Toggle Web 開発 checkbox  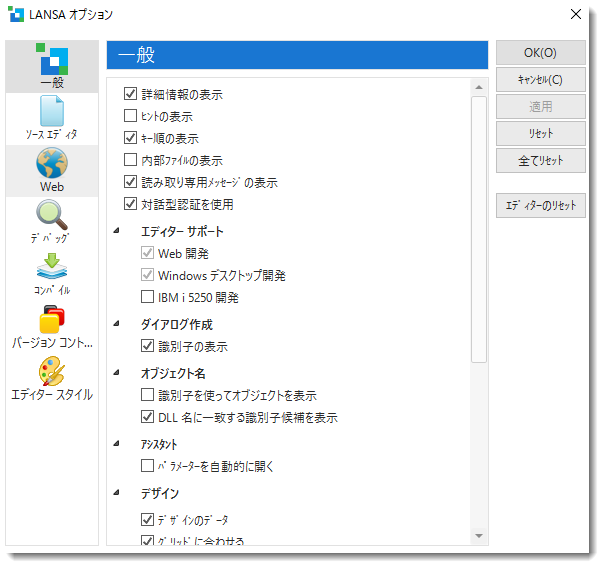point(147,253)
